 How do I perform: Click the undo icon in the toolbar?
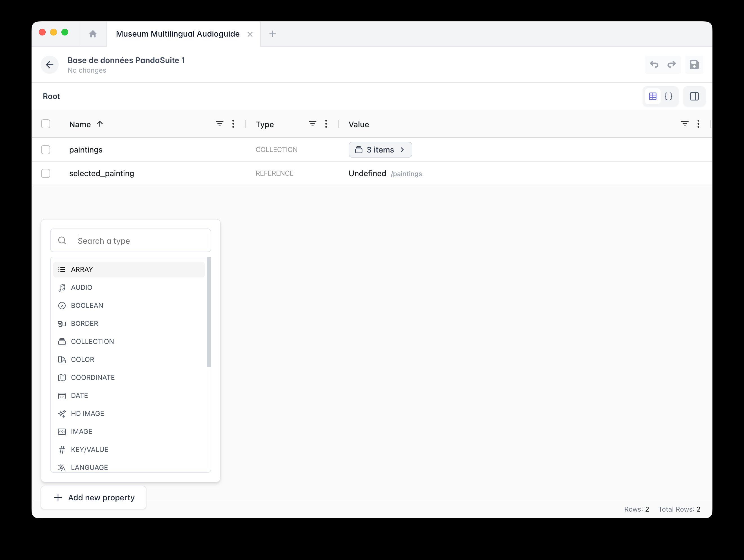tap(654, 64)
